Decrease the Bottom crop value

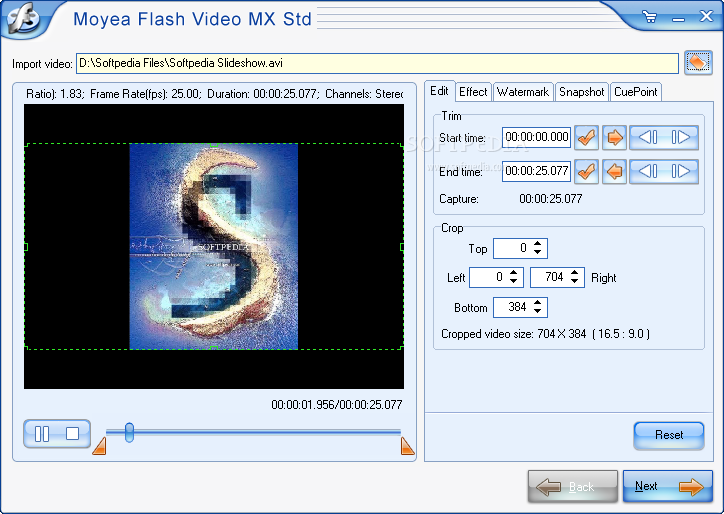[537, 311]
